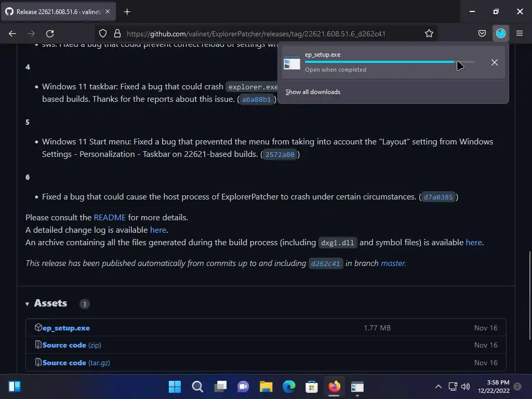Open the running installer taskbar icon
The width and height of the screenshot is (532, 399).
pos(357,387)
